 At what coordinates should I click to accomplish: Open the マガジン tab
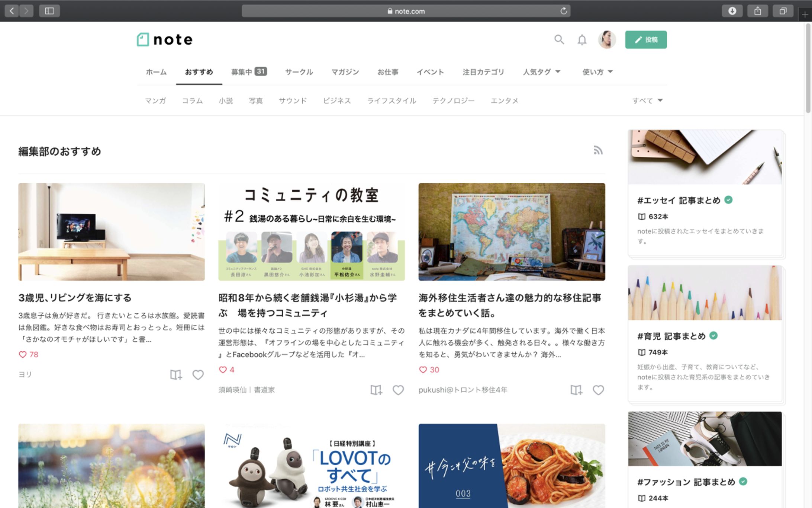(345, 72)
